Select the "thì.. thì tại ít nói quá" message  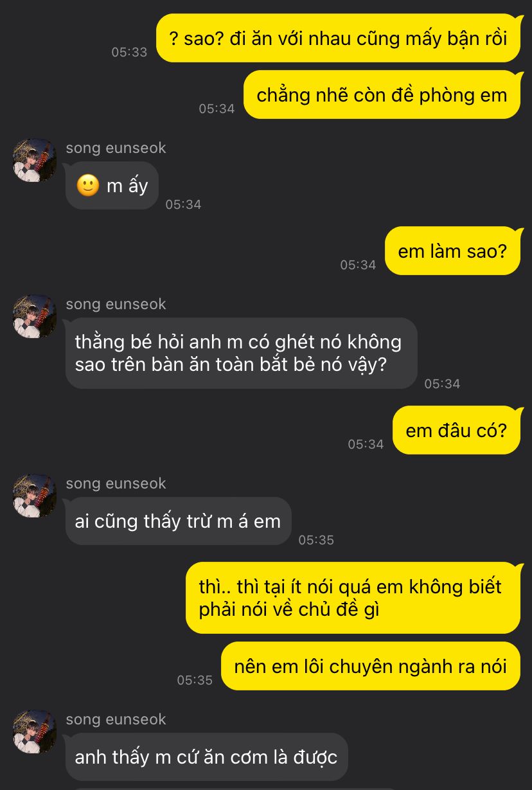353,598
